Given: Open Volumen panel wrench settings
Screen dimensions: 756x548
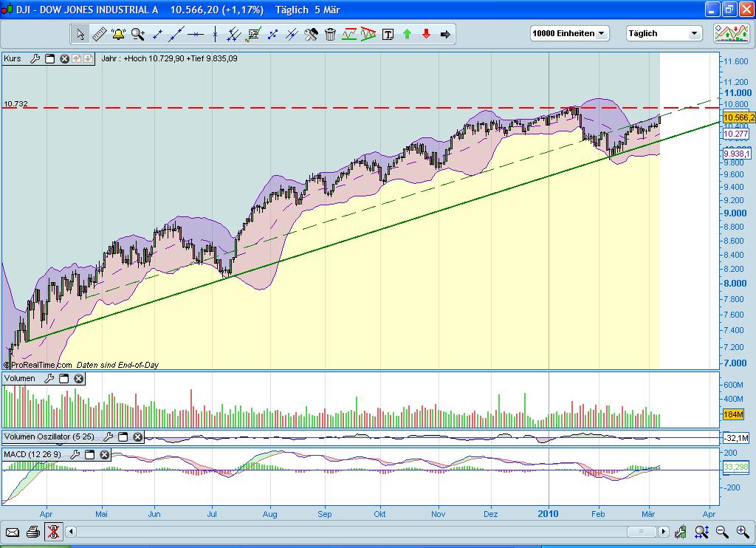Looking at the screenshot, I should click(x=49, y=379).
